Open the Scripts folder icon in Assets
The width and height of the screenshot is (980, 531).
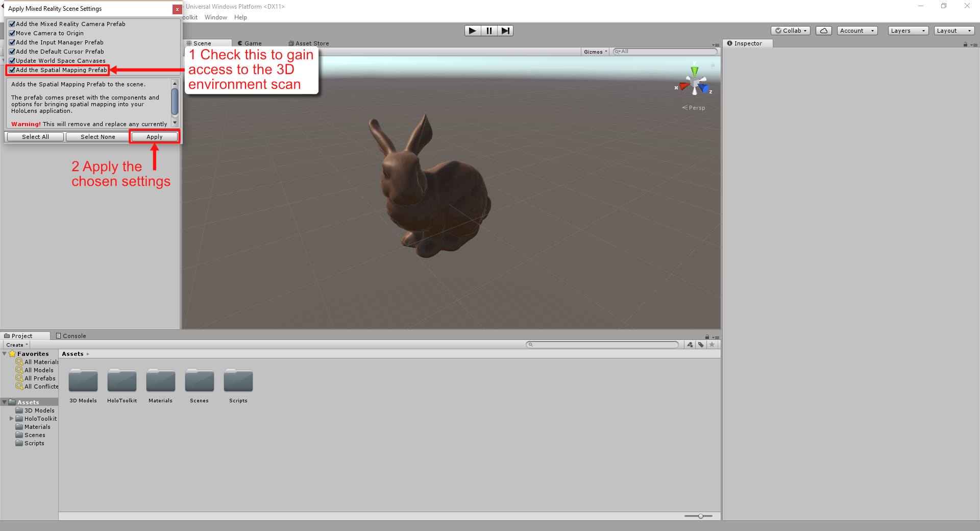coord(238,381)
